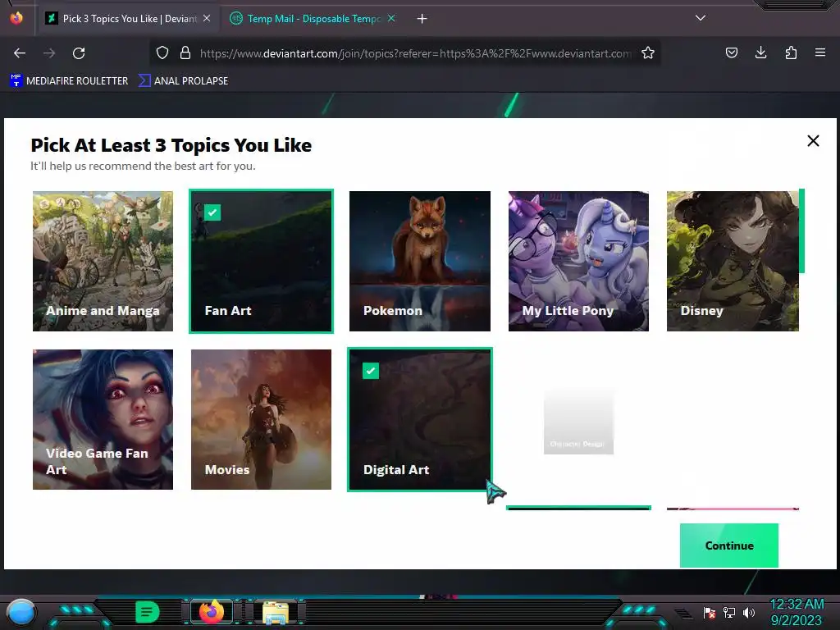Screen dimensions: 840x630
Task: Select the Disney topic card
Action: click(733, 261)
